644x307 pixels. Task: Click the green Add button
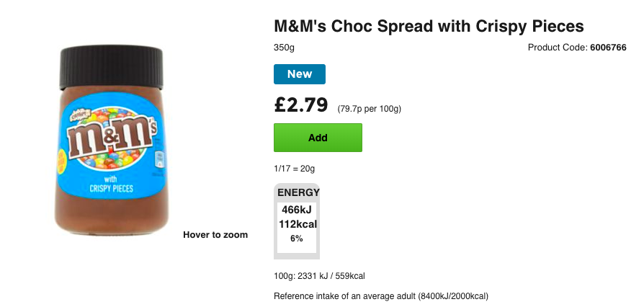(318, 138)
